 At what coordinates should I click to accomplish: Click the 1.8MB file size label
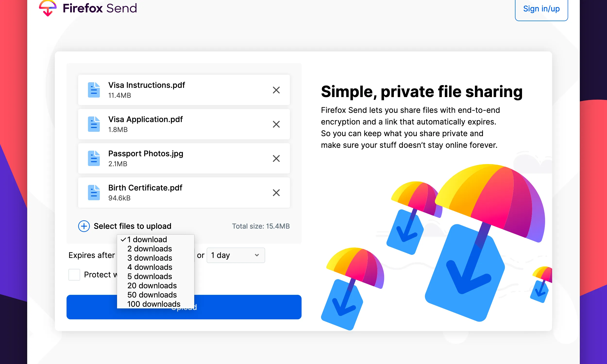coord(118,130)
